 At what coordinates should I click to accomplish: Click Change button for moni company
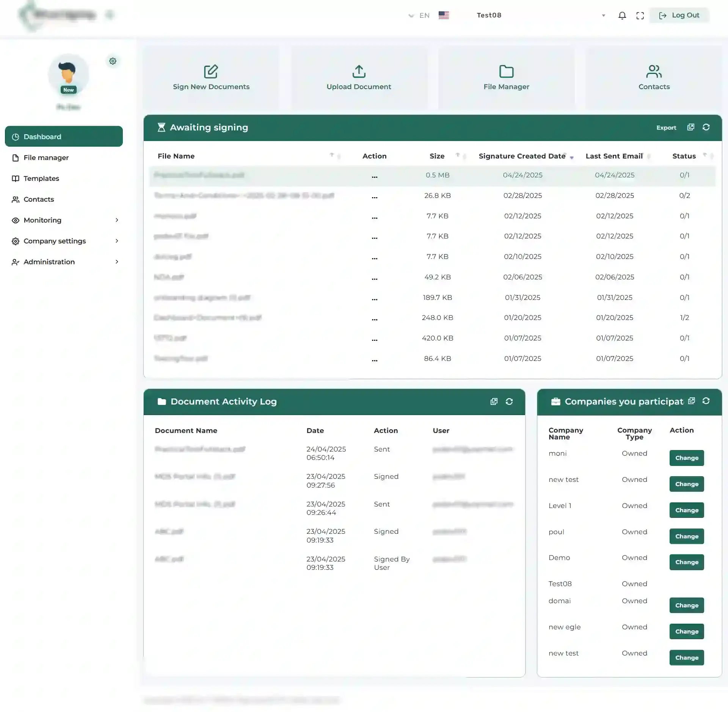click(686, 458)
